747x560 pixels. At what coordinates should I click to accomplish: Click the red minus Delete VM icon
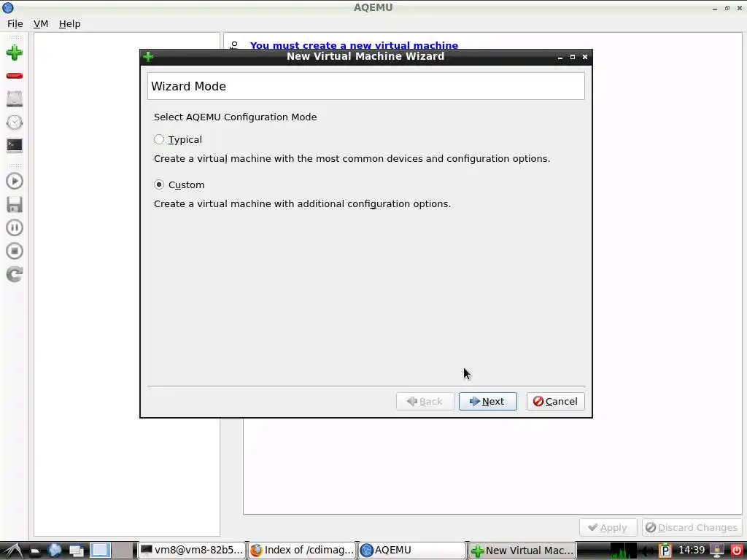coord(15,76)
